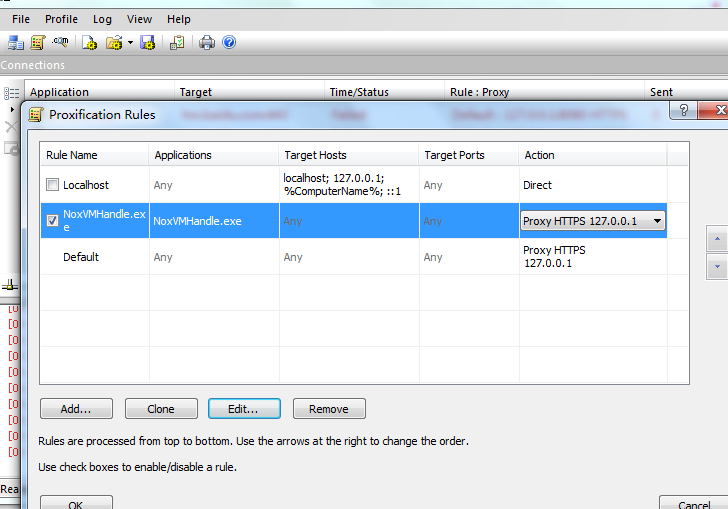Viewport: 728px width, 509px height.
Task: Click the Edit... button
Action: coord(244,409)
